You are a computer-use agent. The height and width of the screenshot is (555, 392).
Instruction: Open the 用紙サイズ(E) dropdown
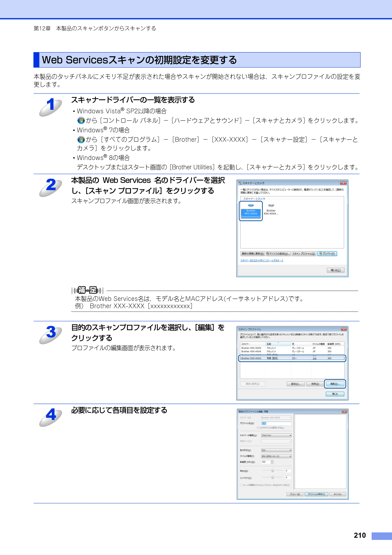(276, 441)
